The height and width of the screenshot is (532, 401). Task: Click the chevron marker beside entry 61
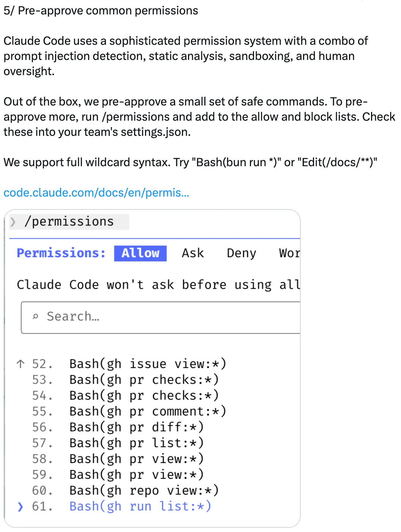[20, 506]
